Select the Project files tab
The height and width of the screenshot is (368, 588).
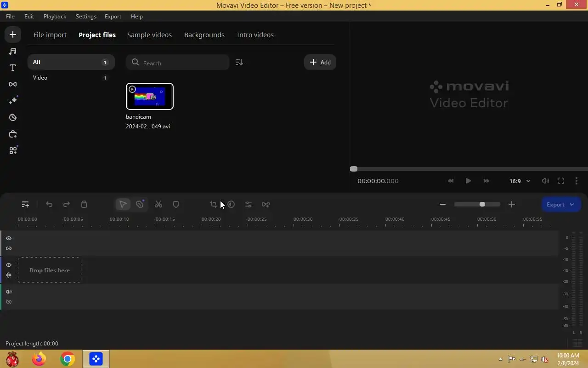click(97, 35)
